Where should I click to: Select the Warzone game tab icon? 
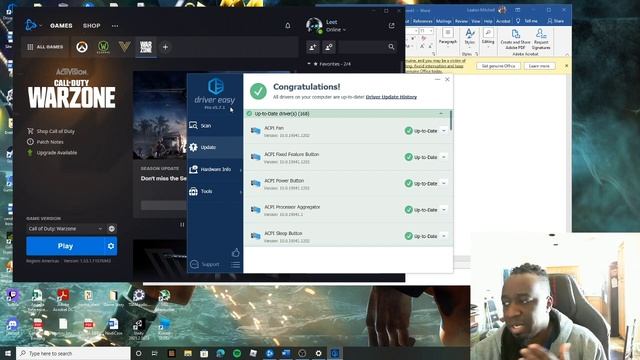(146, 47)
